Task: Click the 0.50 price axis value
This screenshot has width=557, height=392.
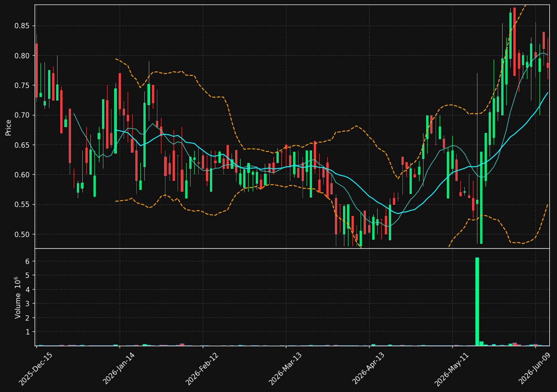Action: tap(22, 234)
